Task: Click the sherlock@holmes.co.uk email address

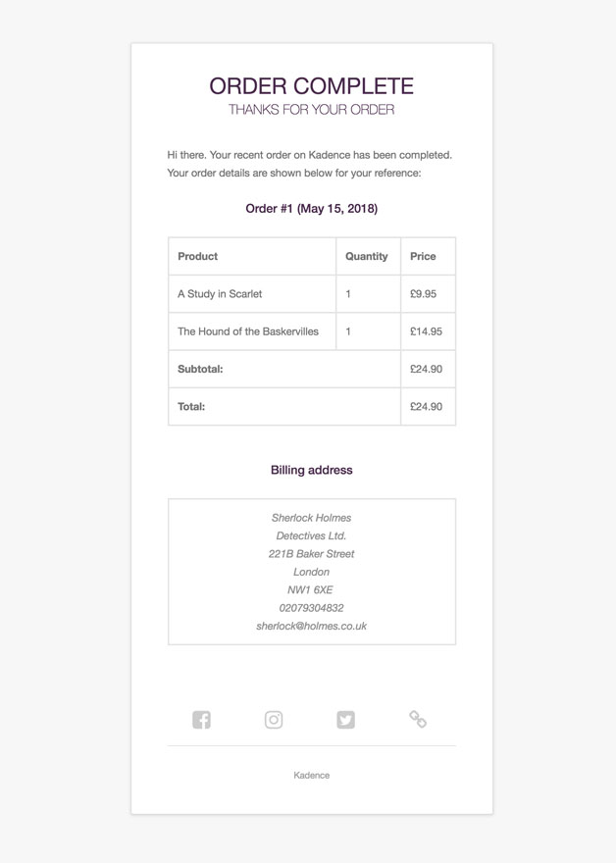Action: pos(312,626)
